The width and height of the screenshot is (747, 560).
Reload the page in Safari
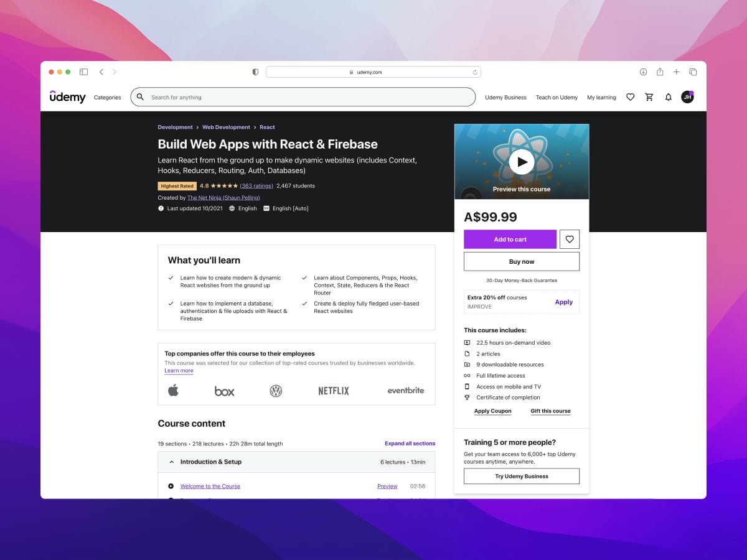475,72
